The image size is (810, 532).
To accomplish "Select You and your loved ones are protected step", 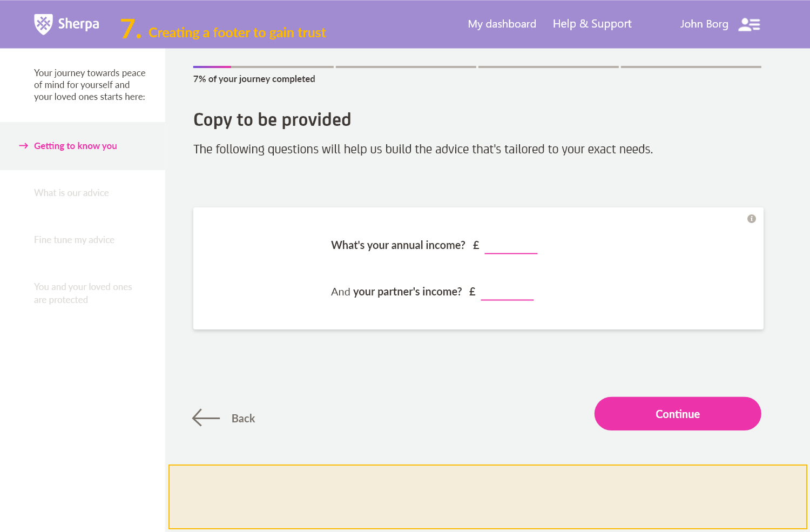I will 83,293.
